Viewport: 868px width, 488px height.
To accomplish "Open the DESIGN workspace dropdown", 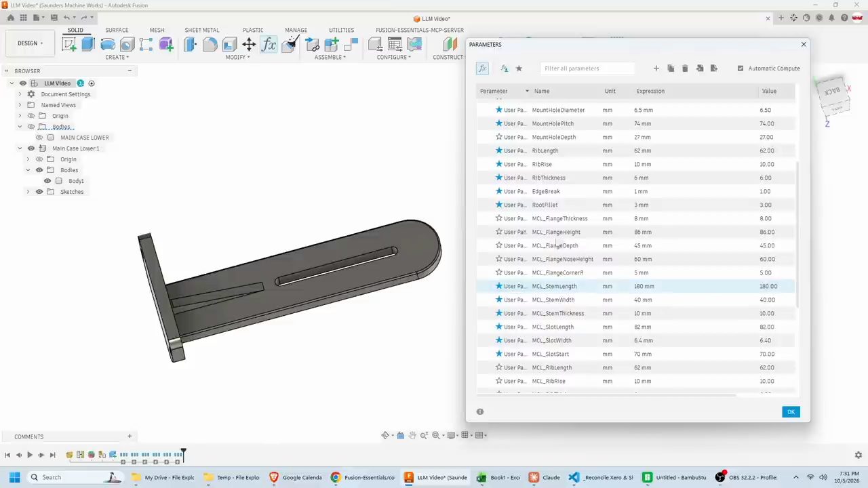I will pyautogui.click(x=30, y=43).
